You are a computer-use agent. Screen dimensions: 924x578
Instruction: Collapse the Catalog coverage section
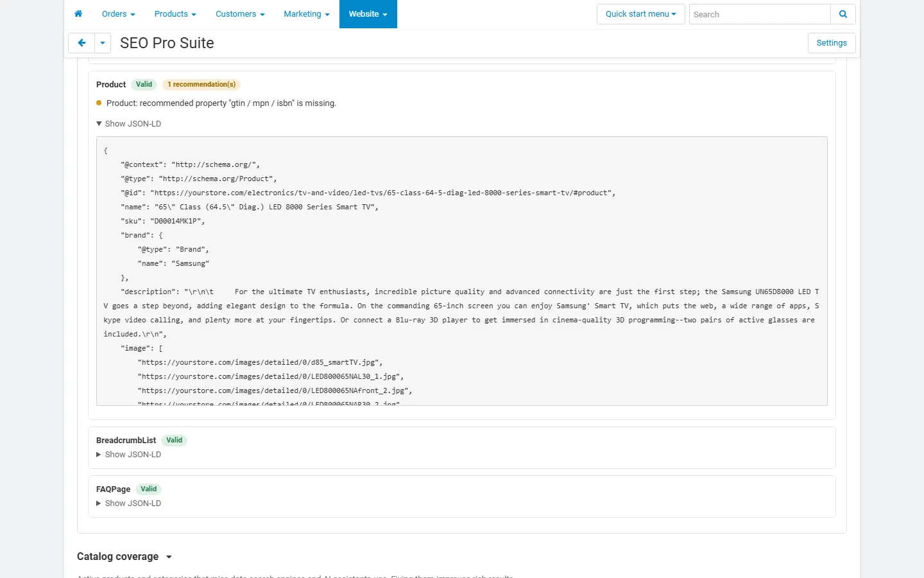coord(124,557)
